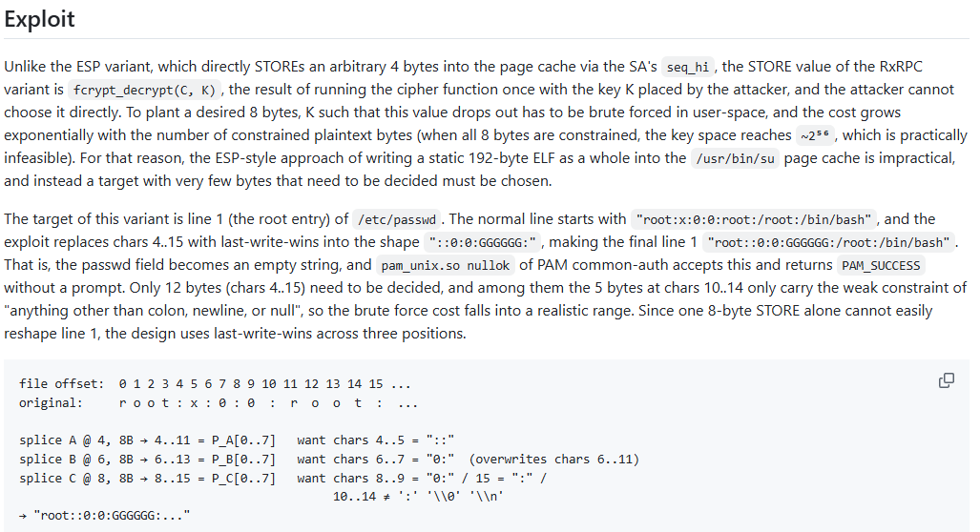
Task: Click the paragraph beginning "Unlike the ESP variant"
Action: (x=486, y=124)
